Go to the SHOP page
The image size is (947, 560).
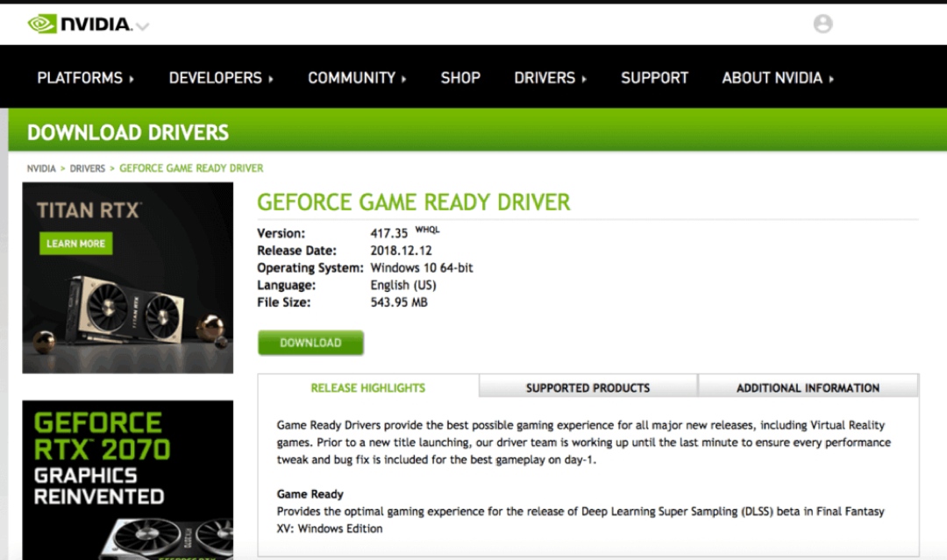460,78
